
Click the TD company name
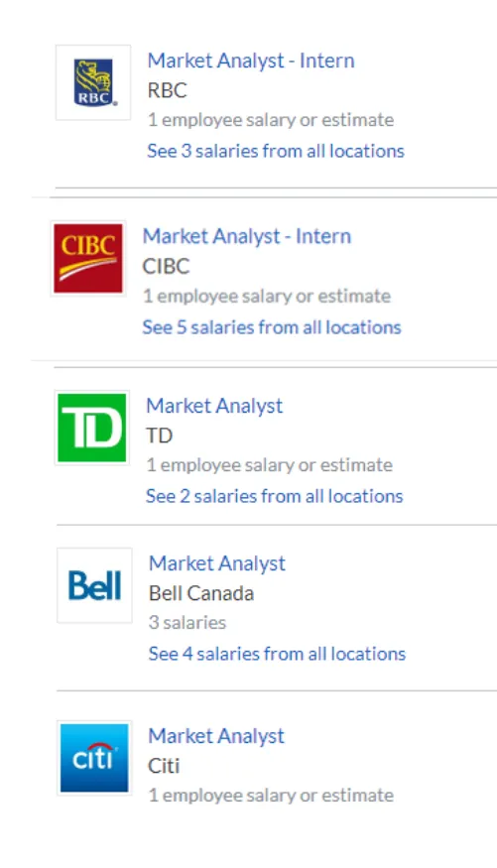coord(160,435)
